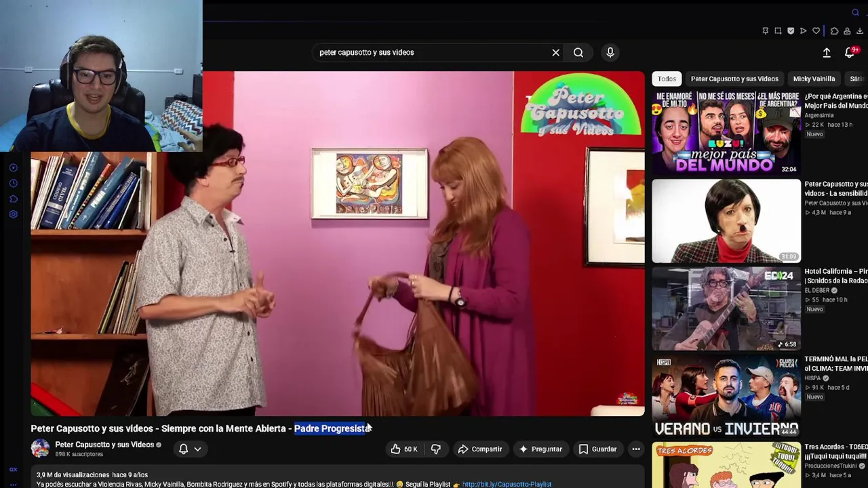Open title Hotel California recommended video
The image size is (868, 488).
click(x=836, y=276)
